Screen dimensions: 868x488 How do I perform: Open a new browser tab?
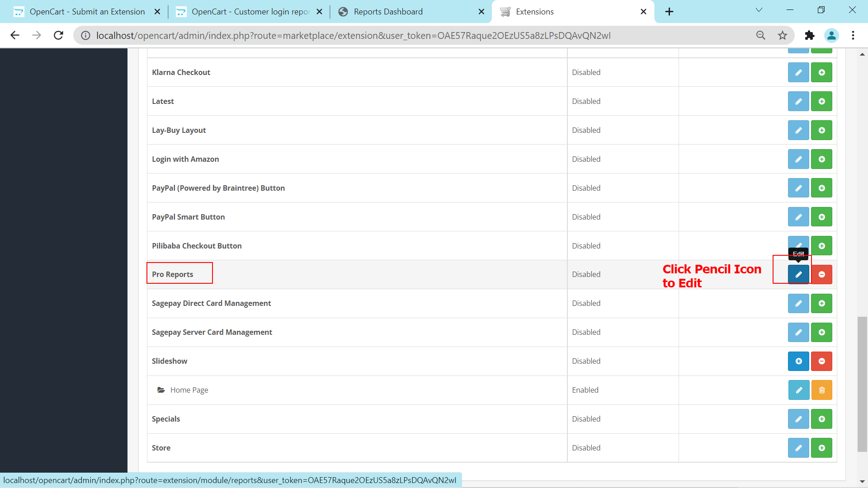(x=670, y=12)
